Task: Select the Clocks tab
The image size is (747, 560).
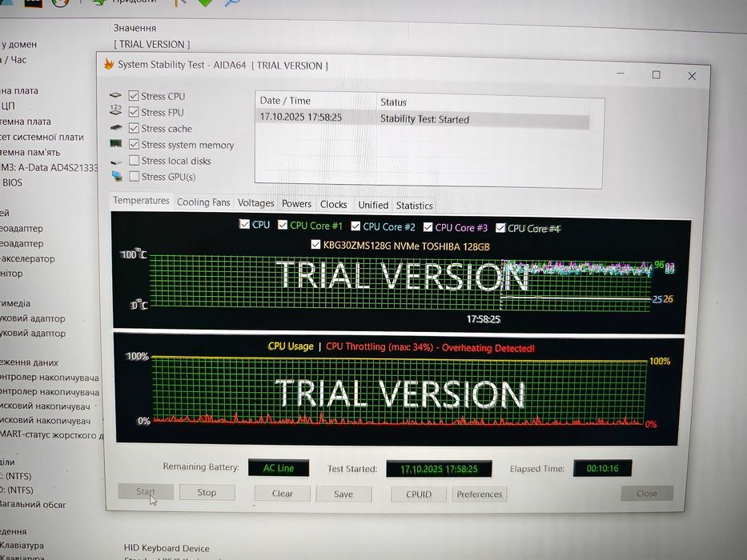Action: coord(334,204)
